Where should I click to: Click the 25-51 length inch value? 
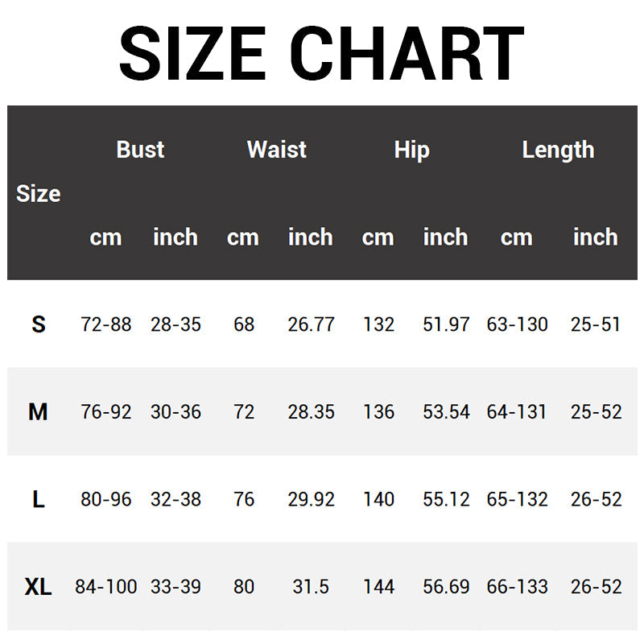[x=596, y=324]
